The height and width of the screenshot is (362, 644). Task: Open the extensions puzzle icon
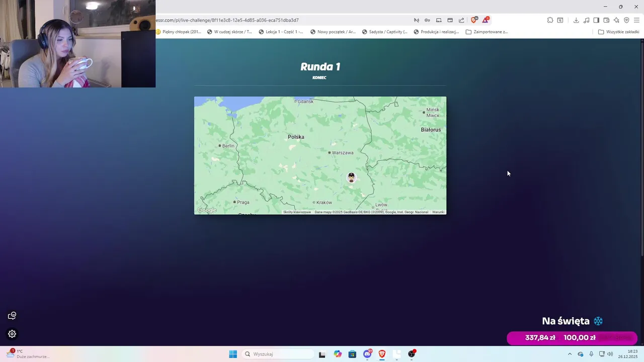pyautogui.click(x=550, y=20)
